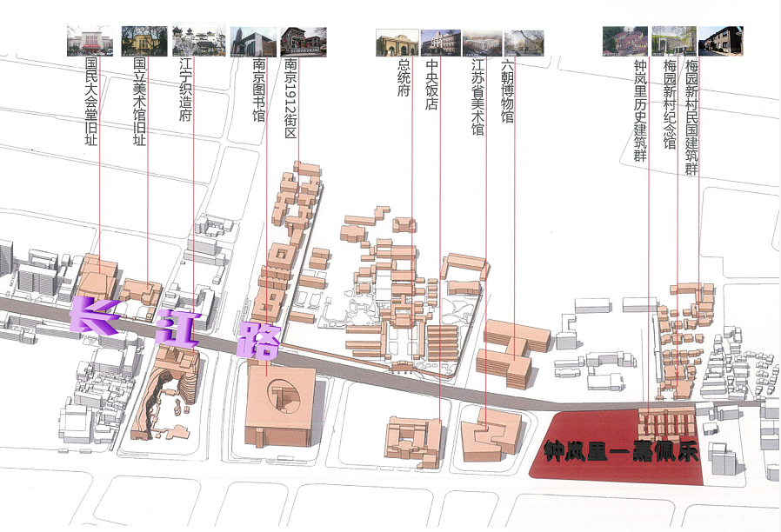This screenshot has height=532, width=781.
Task: Click the 江苏省美术馆 building model
Action: [491, 435]
